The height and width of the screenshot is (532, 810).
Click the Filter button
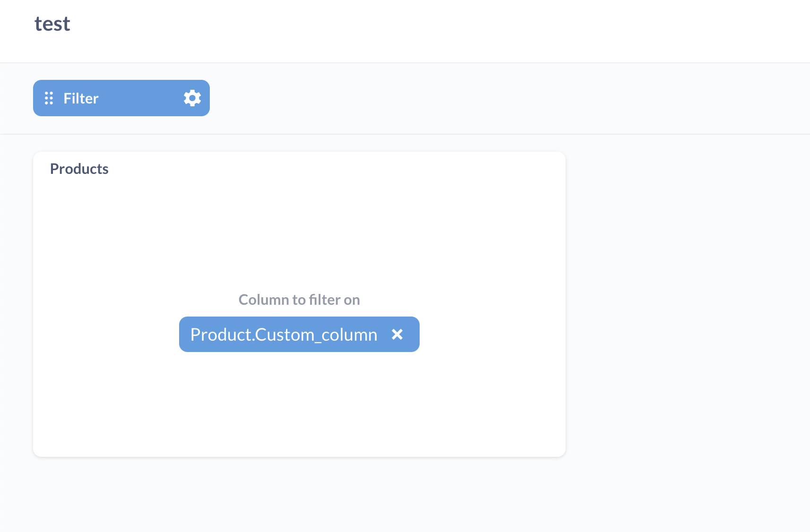[x=81, y=98]
